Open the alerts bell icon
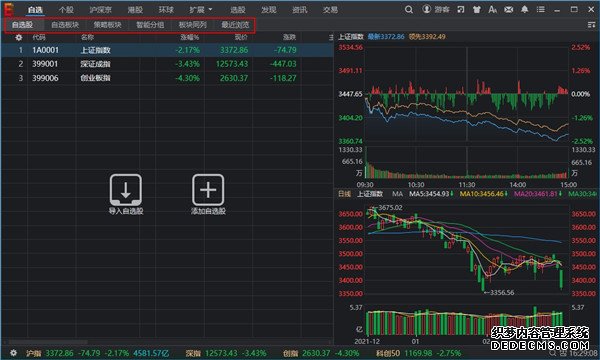 point(525,10)
